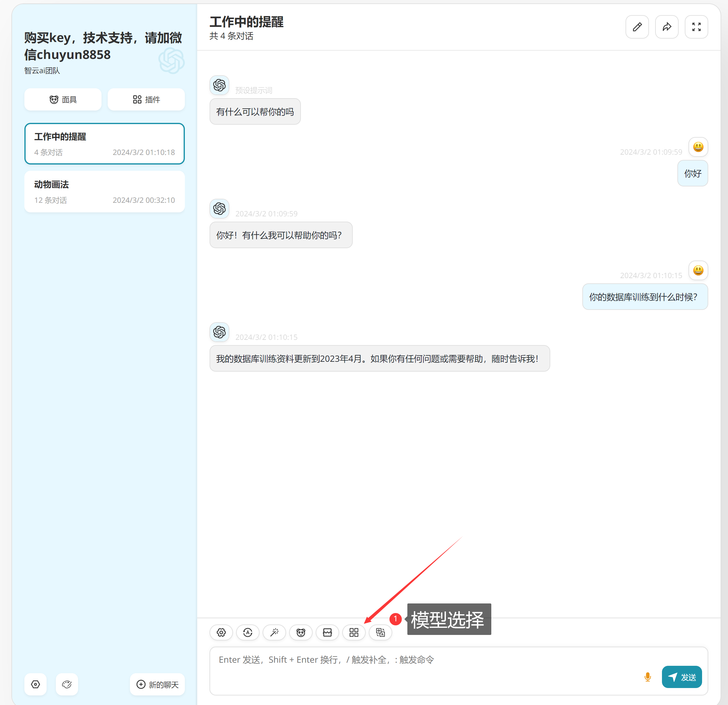
Task: Focus the message input text box
Action: 409,669
